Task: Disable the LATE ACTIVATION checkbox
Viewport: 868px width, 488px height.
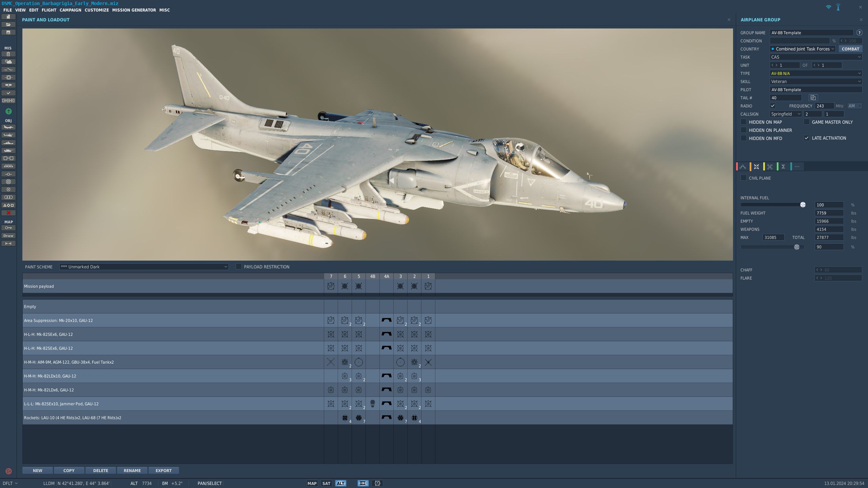Action: click(807, 138)
